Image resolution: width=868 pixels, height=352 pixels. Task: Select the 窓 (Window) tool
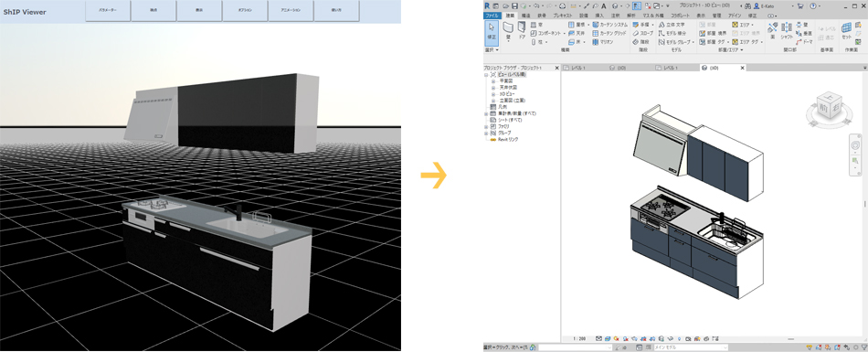coord(536,25)
